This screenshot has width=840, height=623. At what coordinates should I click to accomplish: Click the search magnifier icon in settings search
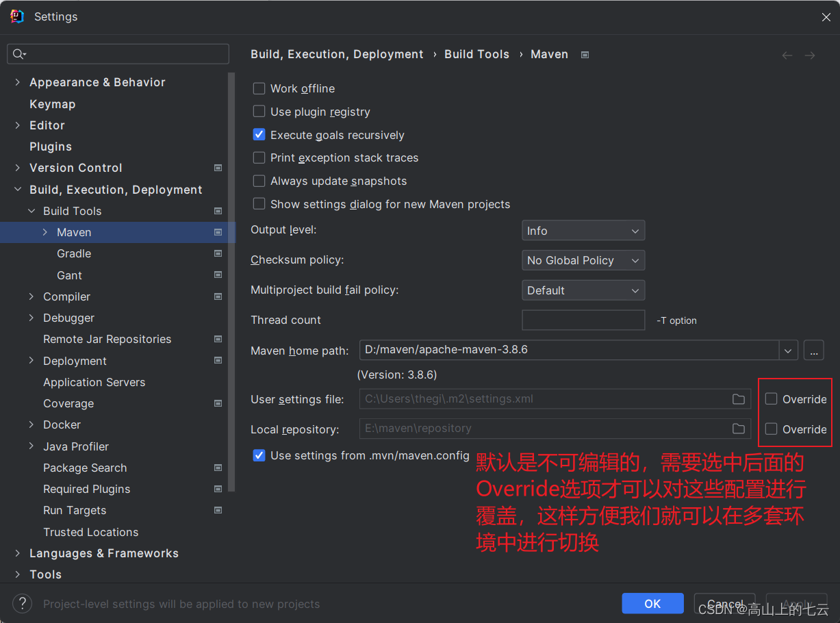tap(19, 54)
